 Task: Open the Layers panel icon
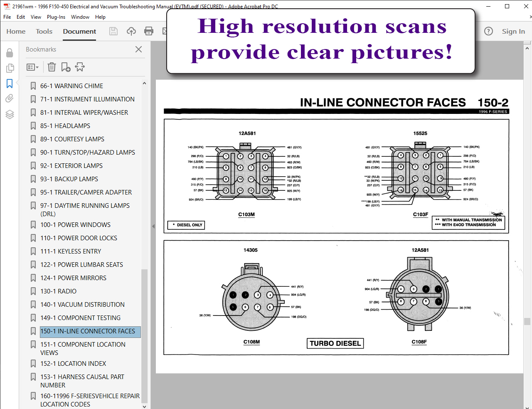pyautogui.click(x=10, y=114)
